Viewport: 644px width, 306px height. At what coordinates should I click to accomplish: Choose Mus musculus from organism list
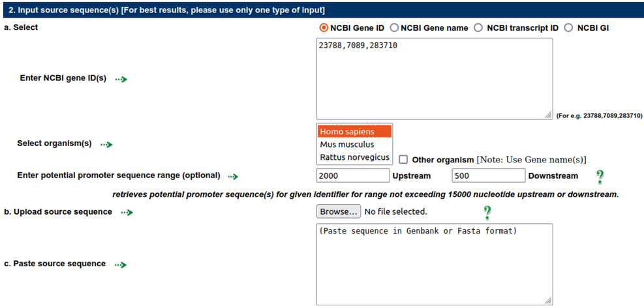click(x=354, y=144)
